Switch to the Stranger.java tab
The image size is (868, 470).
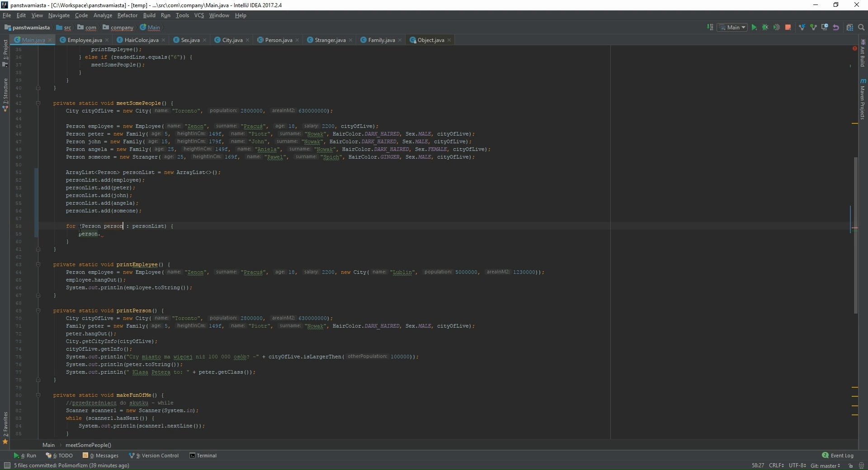coord(330,40)
